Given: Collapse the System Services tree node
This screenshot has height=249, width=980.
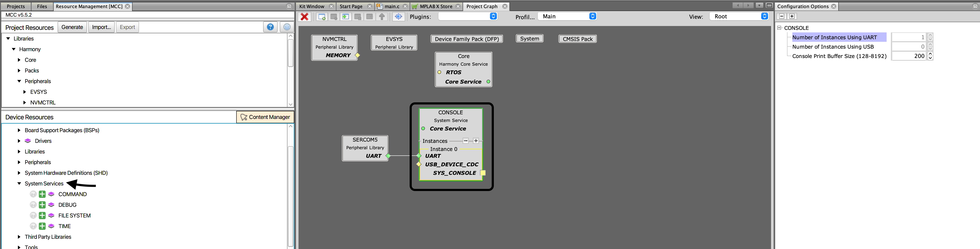Looking at the screenshot, I should pyautogui.click(x=19, y=183).
